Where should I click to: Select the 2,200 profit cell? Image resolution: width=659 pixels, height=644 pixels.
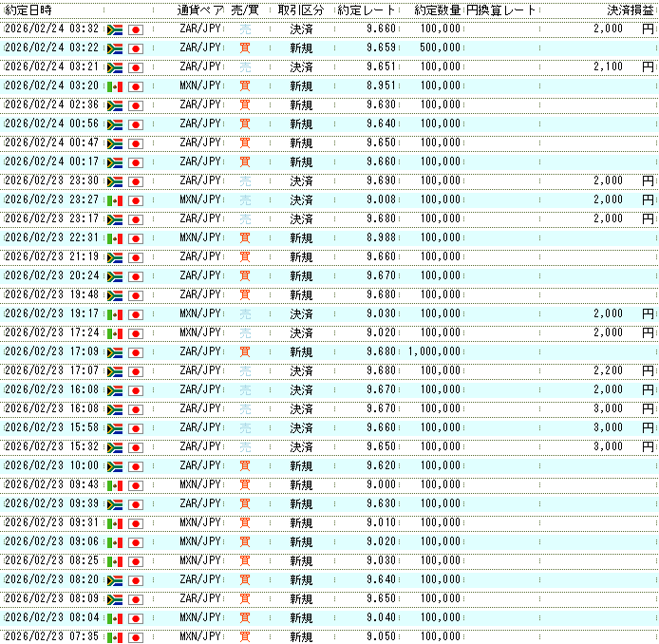(608, 371)
